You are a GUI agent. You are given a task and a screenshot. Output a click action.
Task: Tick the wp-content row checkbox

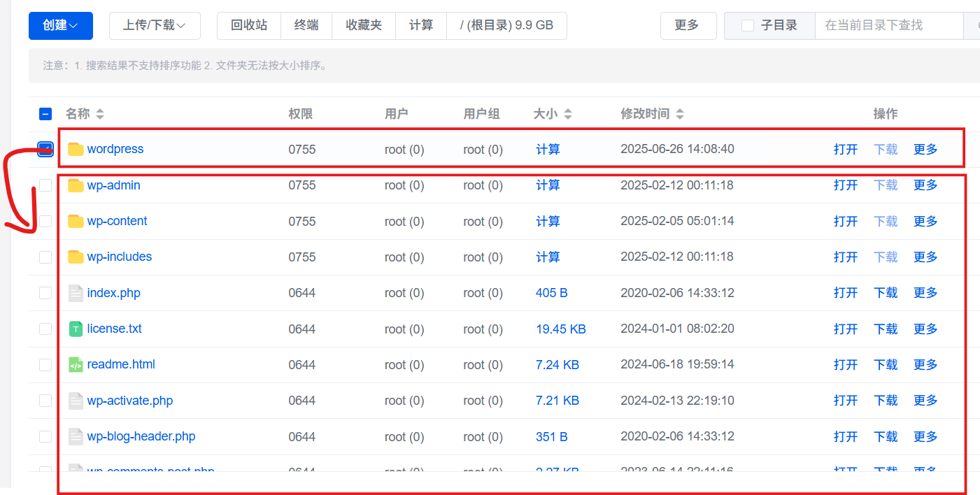[x=45, y=221]
